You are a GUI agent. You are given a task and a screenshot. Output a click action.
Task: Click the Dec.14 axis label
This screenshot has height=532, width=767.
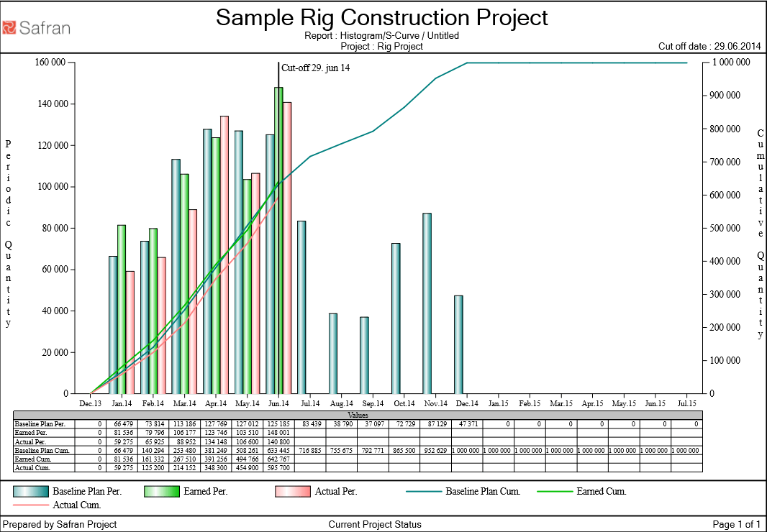pyautogui.click(x=466, y=403)
